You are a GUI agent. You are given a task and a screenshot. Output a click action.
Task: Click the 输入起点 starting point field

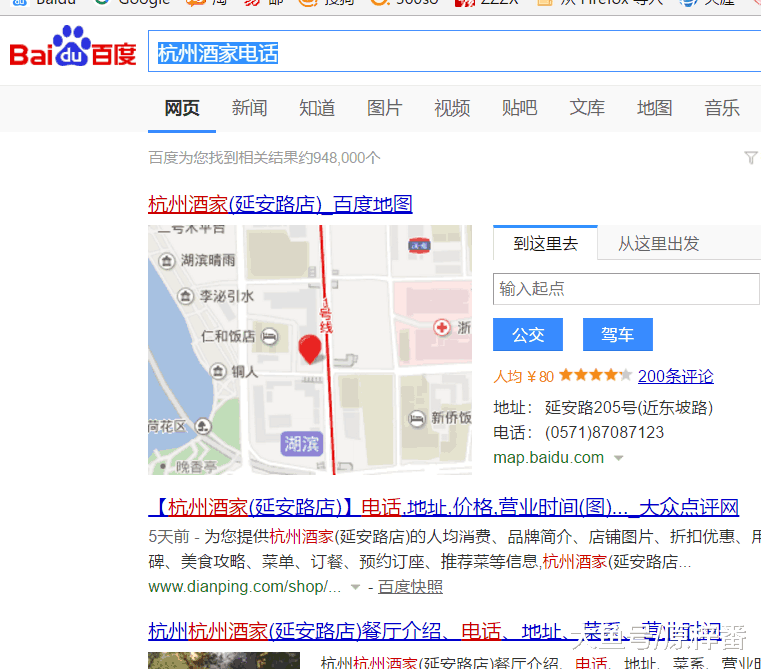(x=626, y=289)
